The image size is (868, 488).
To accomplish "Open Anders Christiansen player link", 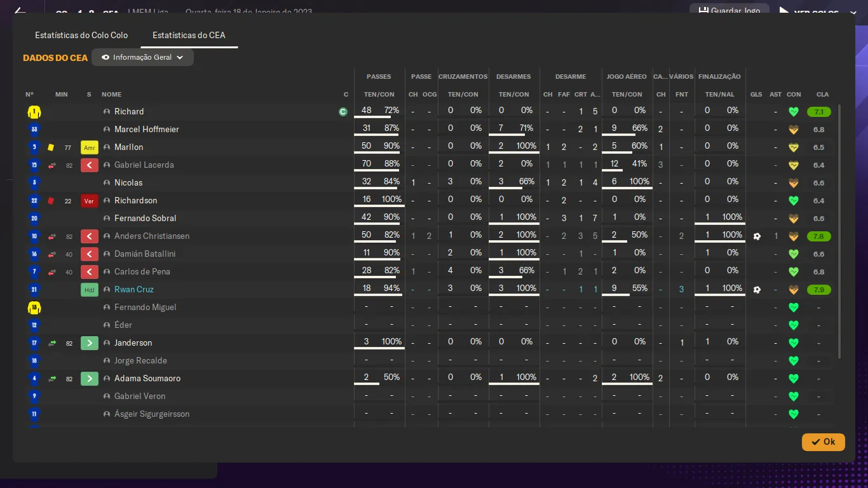I will pyautogui.click(x=152, y=236).
